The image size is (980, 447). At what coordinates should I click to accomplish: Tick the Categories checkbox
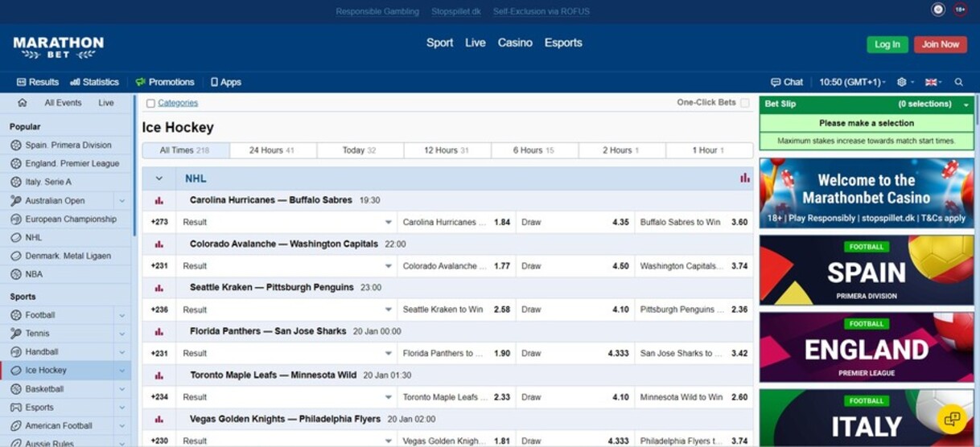tap(150, 104)
